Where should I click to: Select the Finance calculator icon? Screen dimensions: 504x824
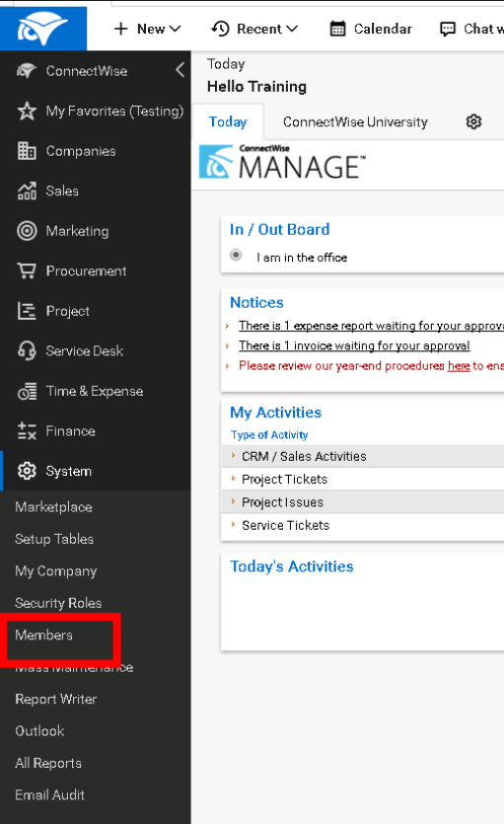pos(27,431)
